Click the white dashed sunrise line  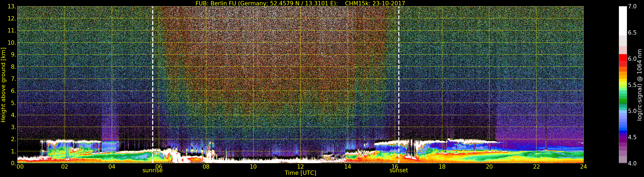[x=153, y=85]
